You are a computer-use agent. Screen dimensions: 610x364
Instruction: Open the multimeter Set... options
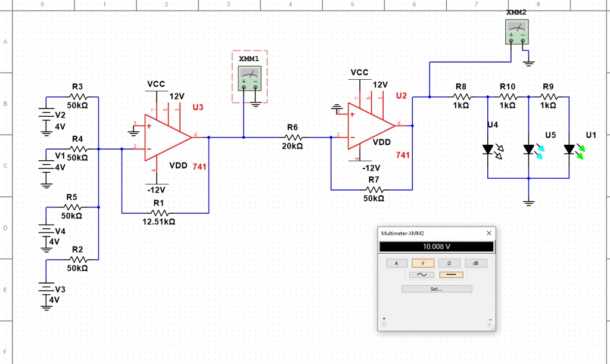(x=436, y=288)
